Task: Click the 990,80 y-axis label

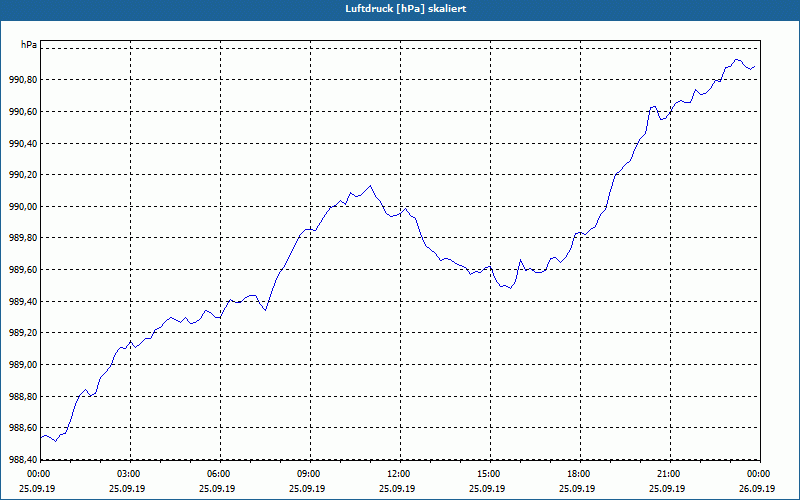Action: [23, 80]
